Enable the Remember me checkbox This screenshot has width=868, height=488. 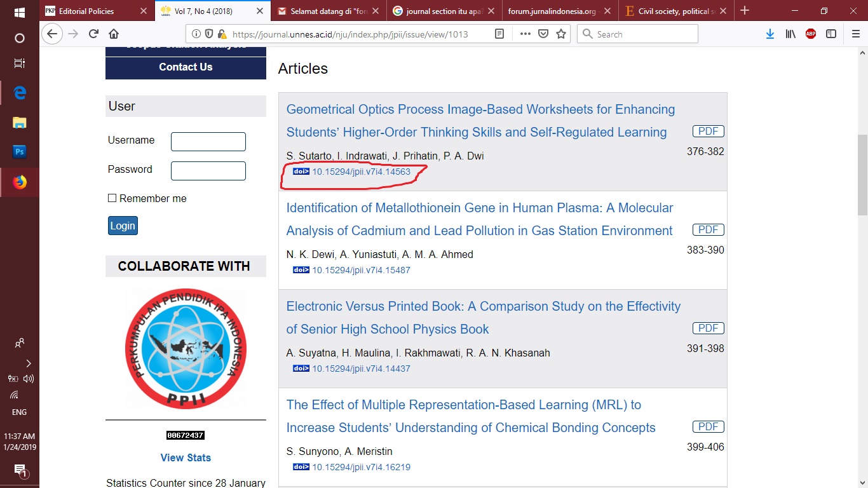click(112, 198)
